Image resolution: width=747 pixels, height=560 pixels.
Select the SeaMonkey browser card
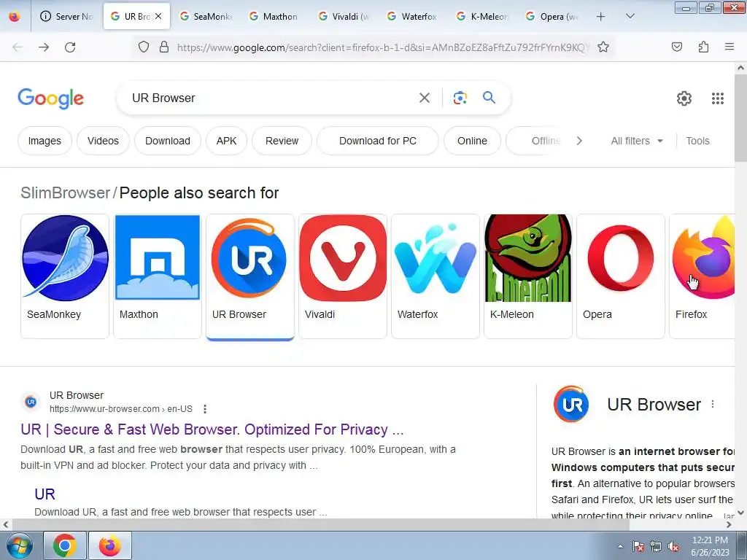(x=65, y=276)
